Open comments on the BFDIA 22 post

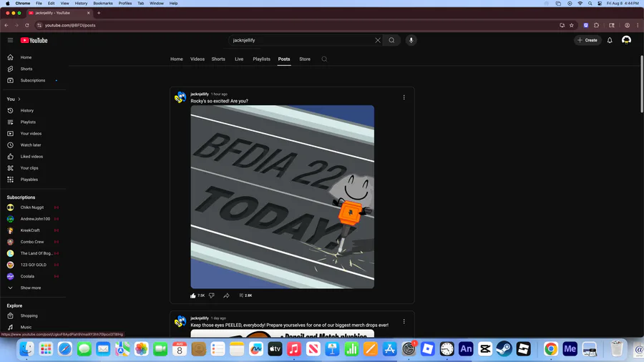tap(245, 295)
